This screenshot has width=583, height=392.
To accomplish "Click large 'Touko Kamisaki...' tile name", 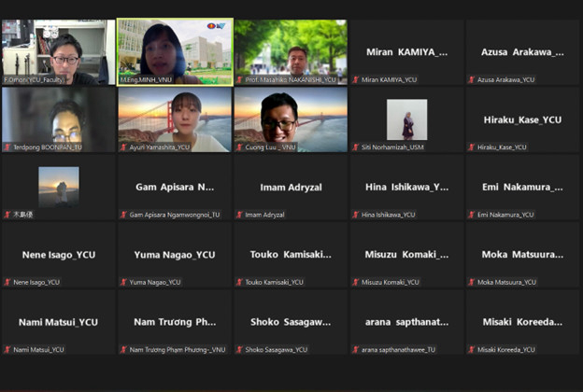I will 291,255.
